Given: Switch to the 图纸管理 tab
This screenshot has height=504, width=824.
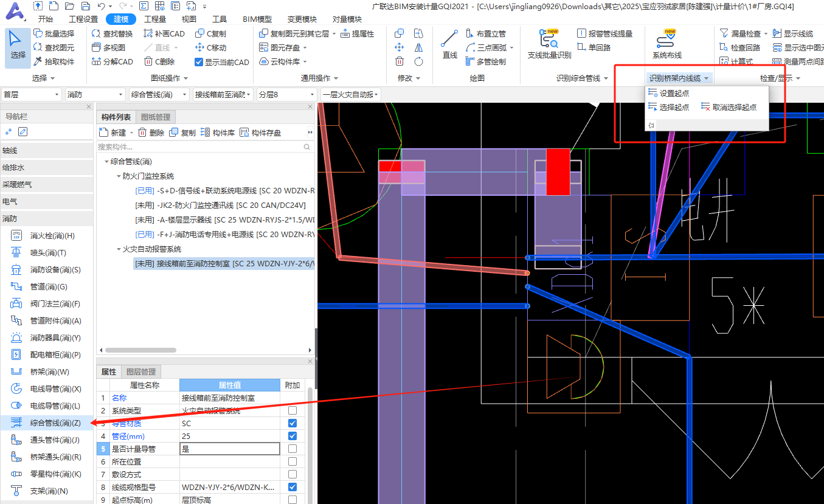Looking at the screenshot, I should pos(156,117).
